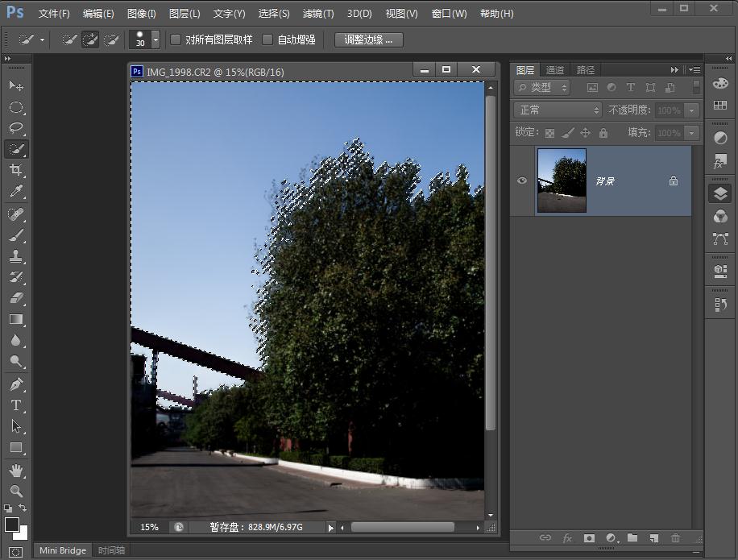Select the Hand tool
Screen dimensions: 738x560
pyautogui.click(x=16, y=470)
